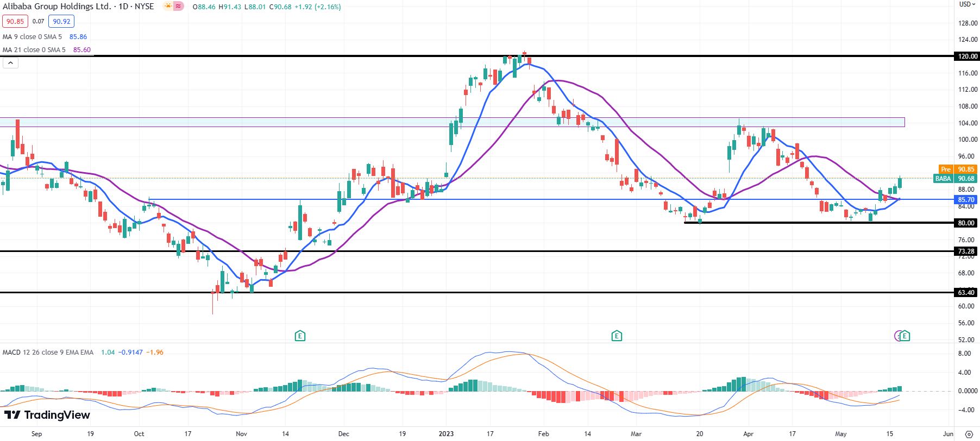Viewport: 980px width, 441px height.
Task: Click the MACD axis 0.0000 label
Action: [x=968, y=391]
